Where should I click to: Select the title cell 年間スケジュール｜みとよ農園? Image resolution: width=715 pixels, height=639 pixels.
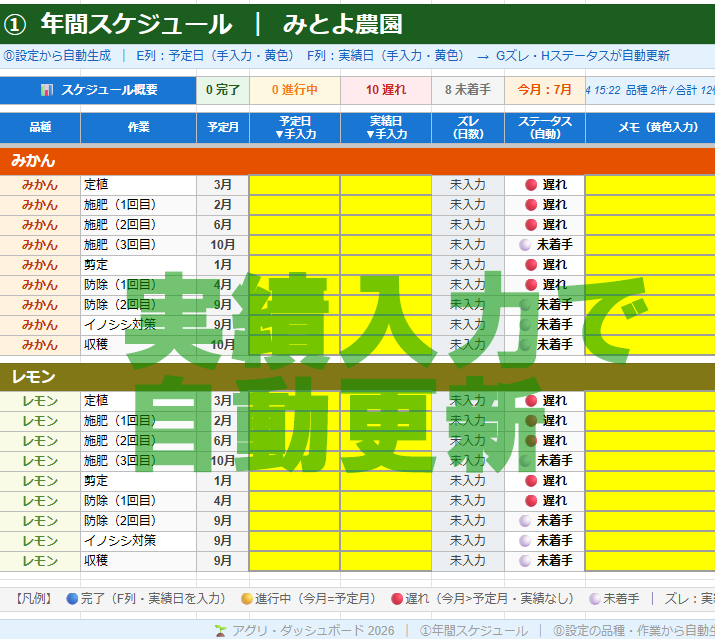(x=358, y=24)
